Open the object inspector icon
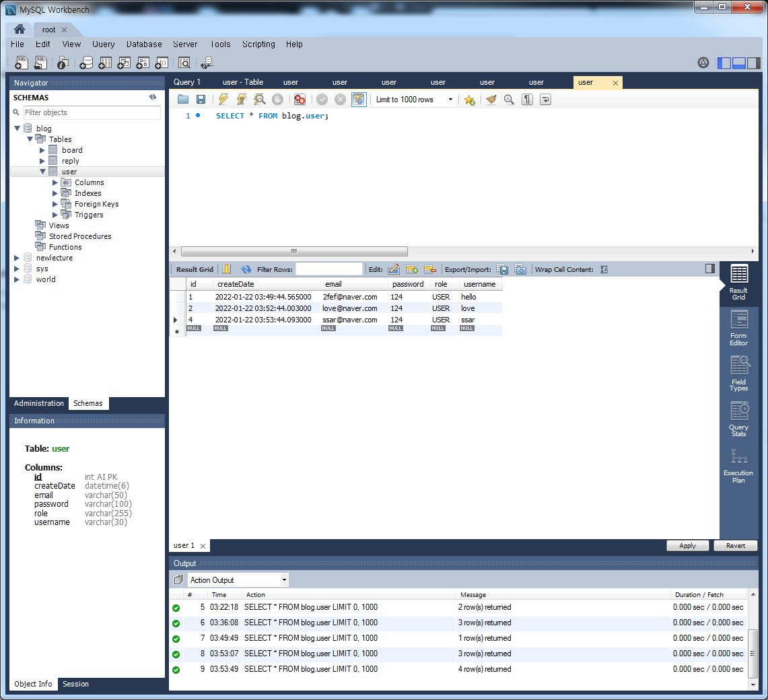Screen dimensions: 768x700 [63, 62]
